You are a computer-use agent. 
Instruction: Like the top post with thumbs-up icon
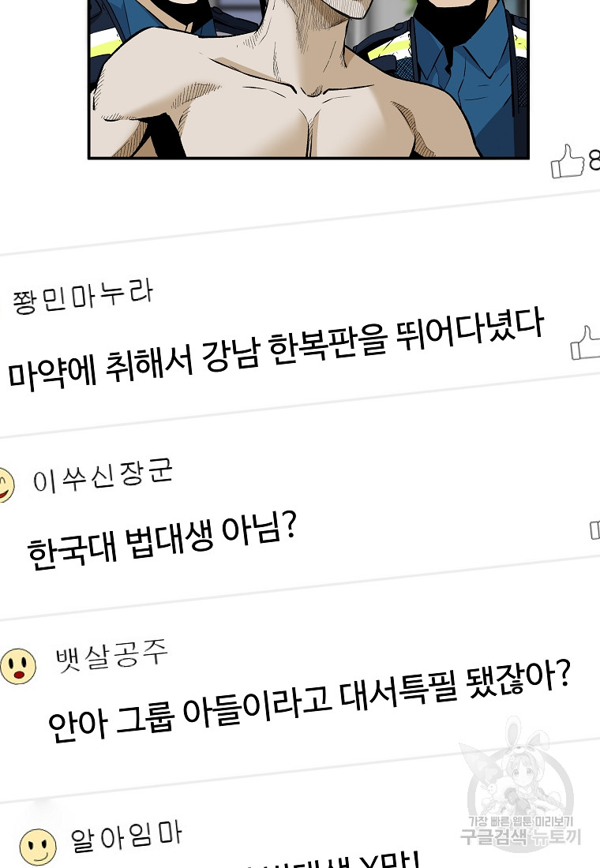pyautogui.click(x=568, y=161)
